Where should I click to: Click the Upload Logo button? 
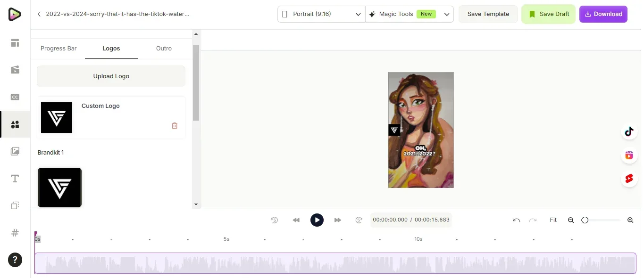pyautogui.click(x=111, y=76)
